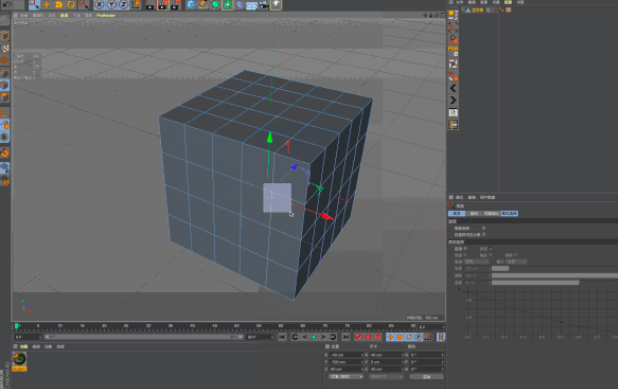Add a Light object
This screenshot has width=618, height=389.
click(x=276, y=4)
